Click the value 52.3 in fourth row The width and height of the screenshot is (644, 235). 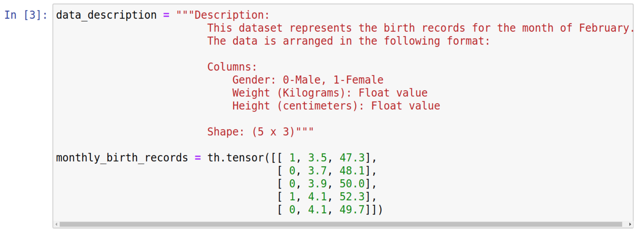click(x=353, y=197)
